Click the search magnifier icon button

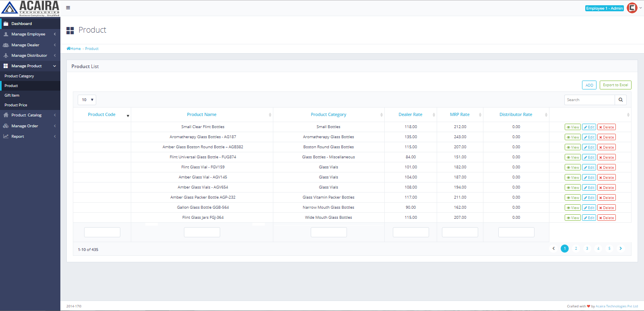(x=620, y=100)
